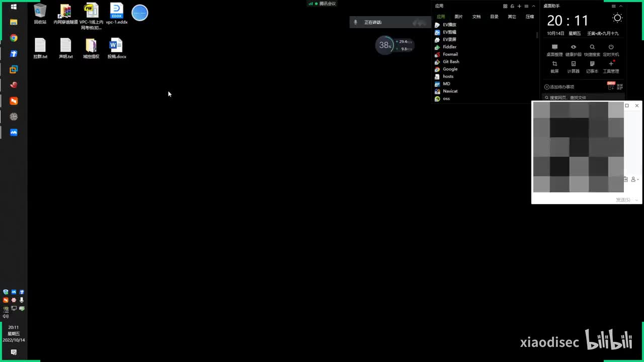
Task: Switch to the 文档 tab
Action: (476, 17)
